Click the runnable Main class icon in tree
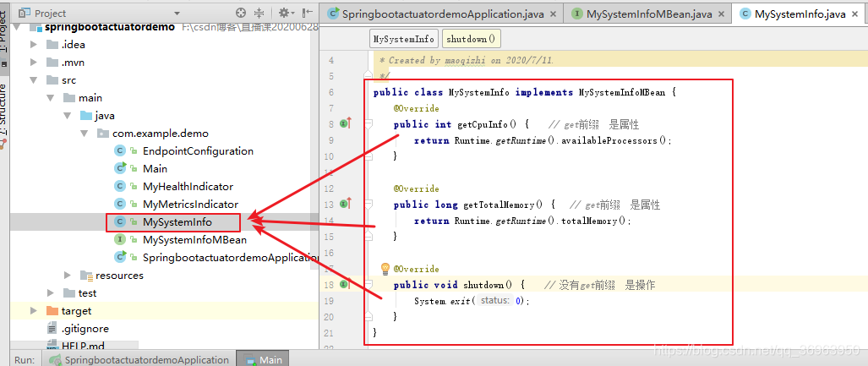Viewport: 868px width, 366px height. click(x=119, y=168)
